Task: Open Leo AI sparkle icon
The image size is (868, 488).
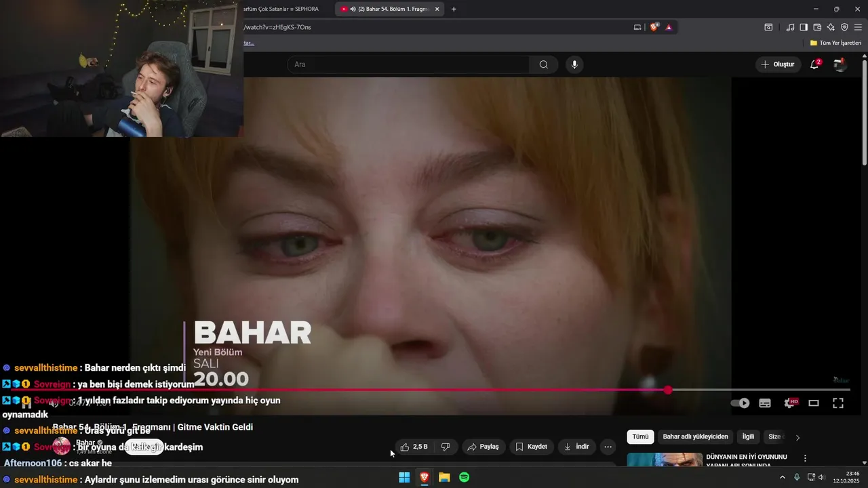Action: coord(831,27)
